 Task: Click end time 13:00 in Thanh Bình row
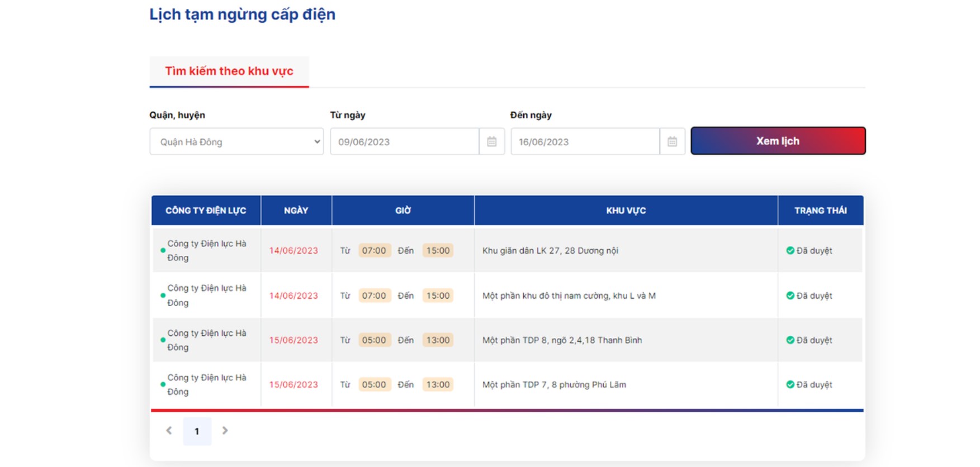tap(438, 340)
